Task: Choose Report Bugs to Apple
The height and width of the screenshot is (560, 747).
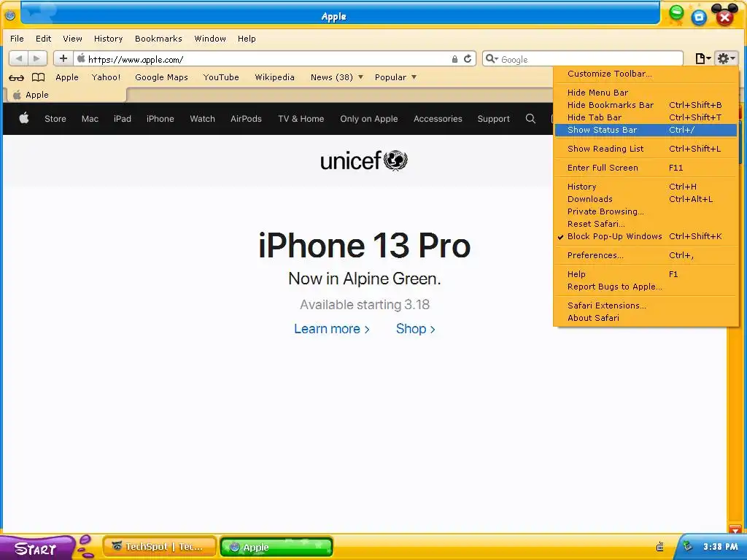Action: click(x=646, y=287)
